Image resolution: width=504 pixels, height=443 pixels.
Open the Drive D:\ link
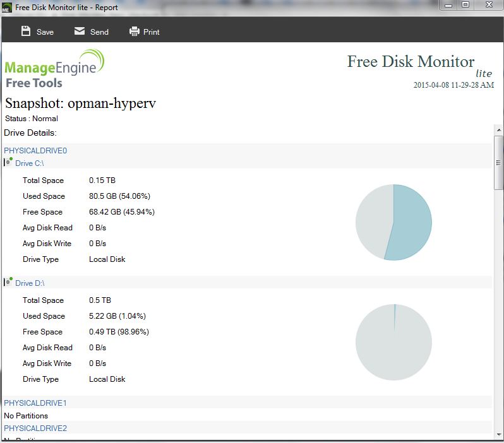click(x=30, y=283)
